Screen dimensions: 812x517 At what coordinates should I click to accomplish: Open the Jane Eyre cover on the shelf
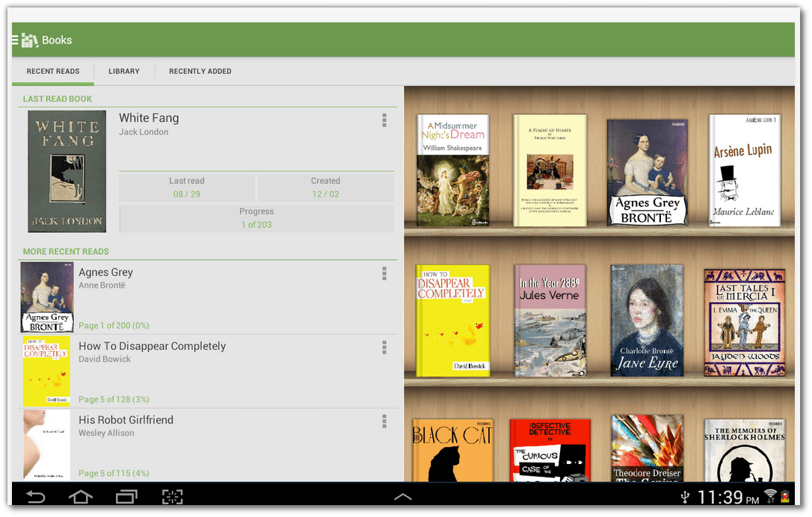pos(647,320)
